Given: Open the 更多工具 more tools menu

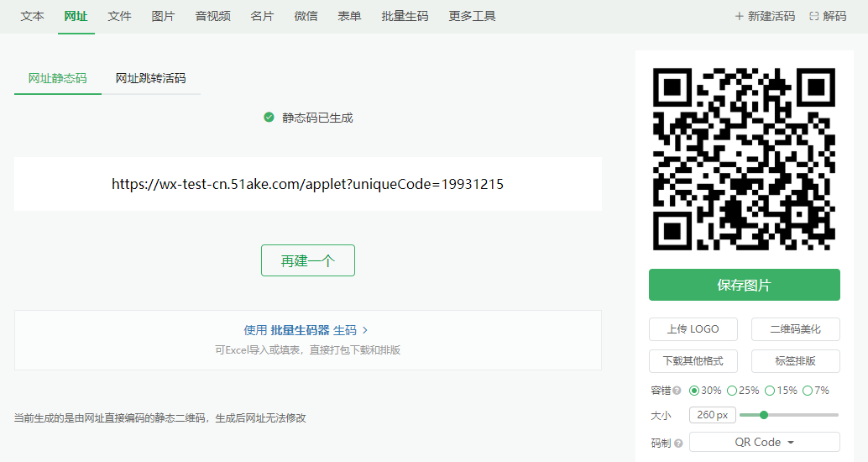Looking at the screenshot, I should [473, 16].
